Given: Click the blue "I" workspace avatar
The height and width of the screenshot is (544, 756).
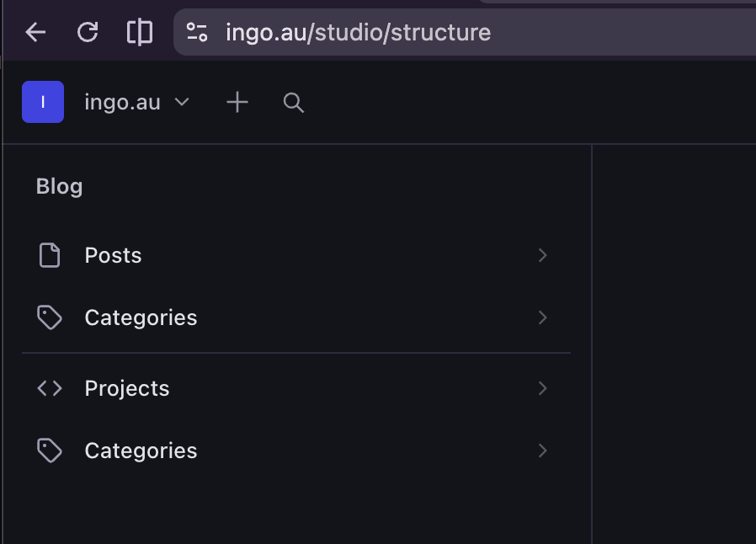Looking at the screenshot, I should [x=43, y=102].
